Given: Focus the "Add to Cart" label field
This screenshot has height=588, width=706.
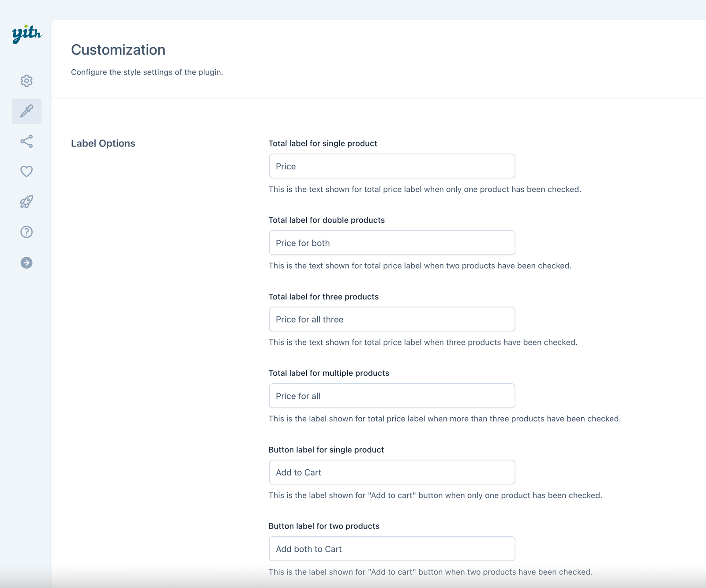Looking at the screenshot, I should (392, 472).
